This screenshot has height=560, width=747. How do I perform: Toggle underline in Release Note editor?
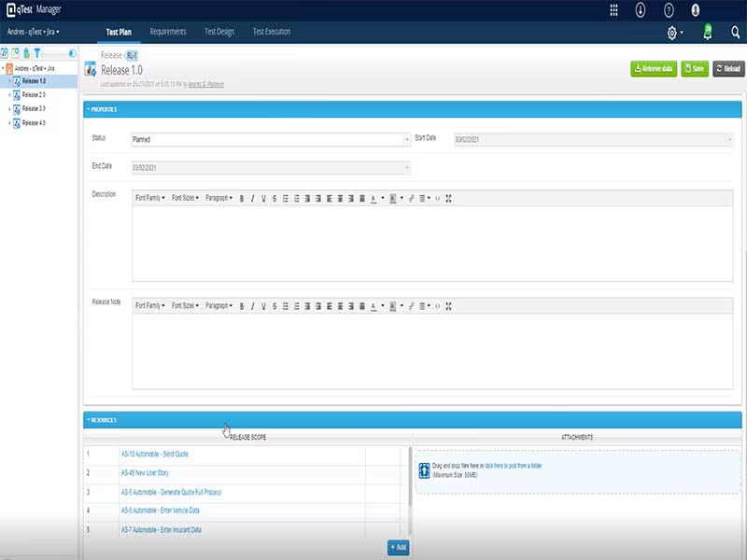[x=263, y=306]
